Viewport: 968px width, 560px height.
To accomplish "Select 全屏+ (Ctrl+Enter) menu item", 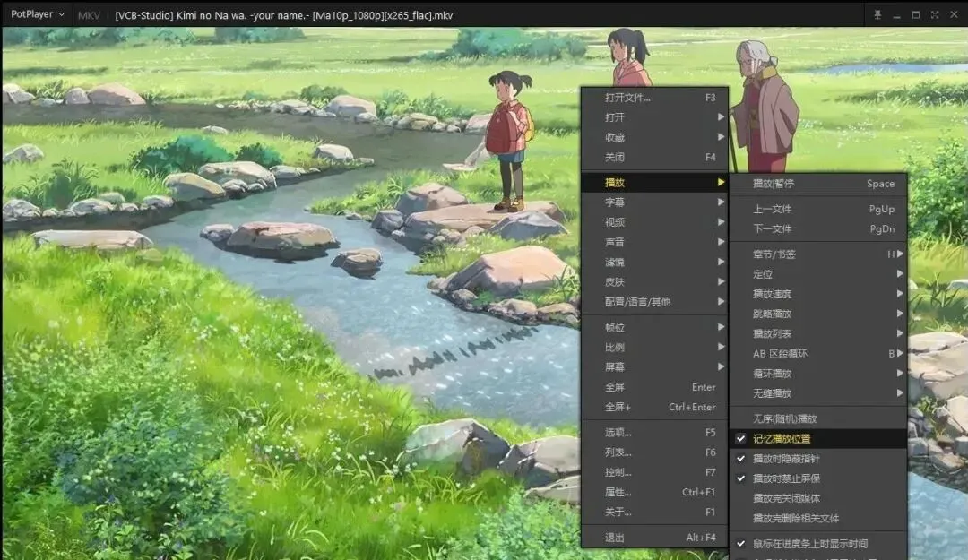I will pos(655,407).
